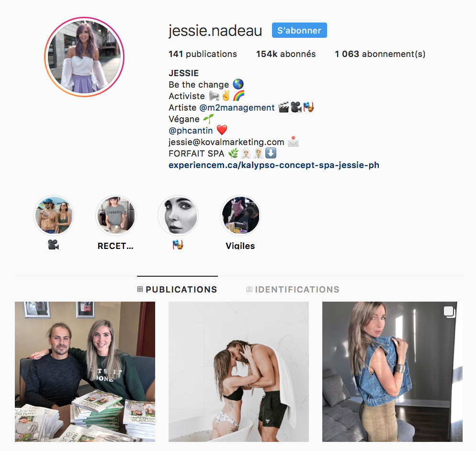Open the @phcantin mention link
This screenshot has height=451, width=476.
pos(191,131)
